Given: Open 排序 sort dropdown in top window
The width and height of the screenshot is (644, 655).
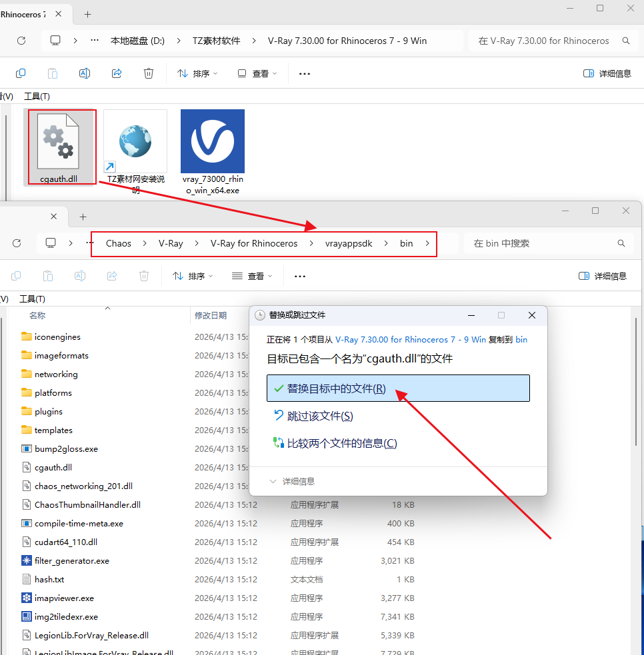Looking at the screenshot, I should click(x=197, y=73).
